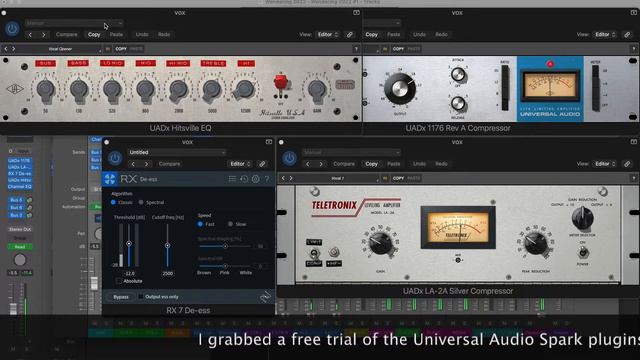Click Hitsville EQ BASS band knob

coord(78,89)
